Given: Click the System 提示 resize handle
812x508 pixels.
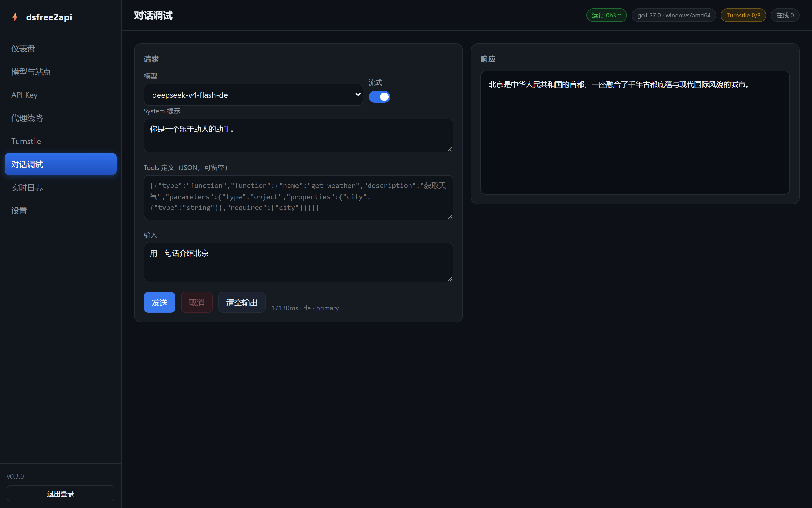Looking at the screenshot, I should (x=450, y=149).
